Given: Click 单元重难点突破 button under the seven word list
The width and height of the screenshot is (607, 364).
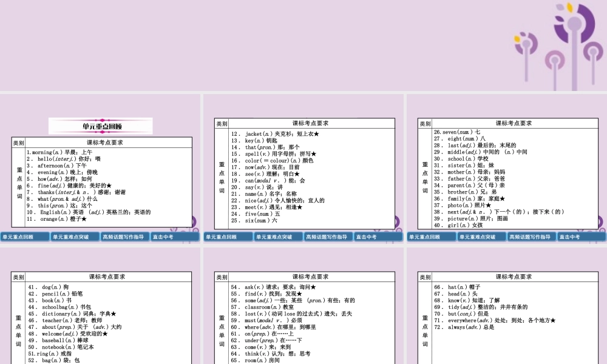Looking at the screenshot, I should tap(481, 237).
